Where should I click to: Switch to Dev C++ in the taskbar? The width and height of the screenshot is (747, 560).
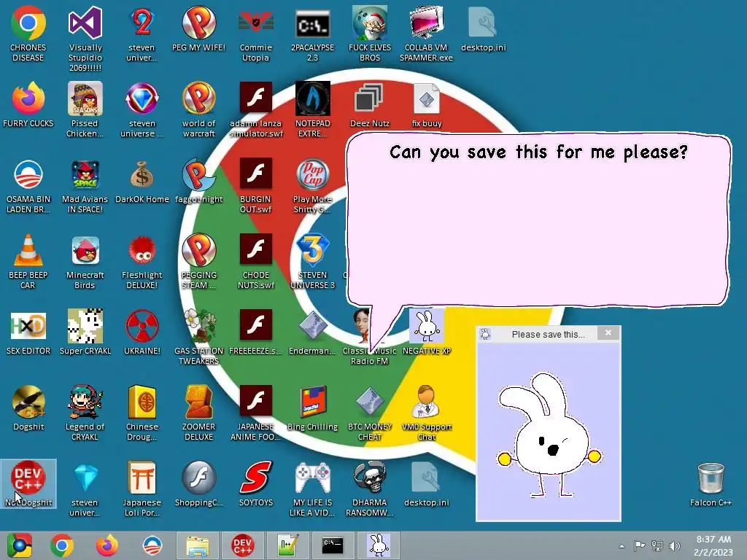coord(242,545)
